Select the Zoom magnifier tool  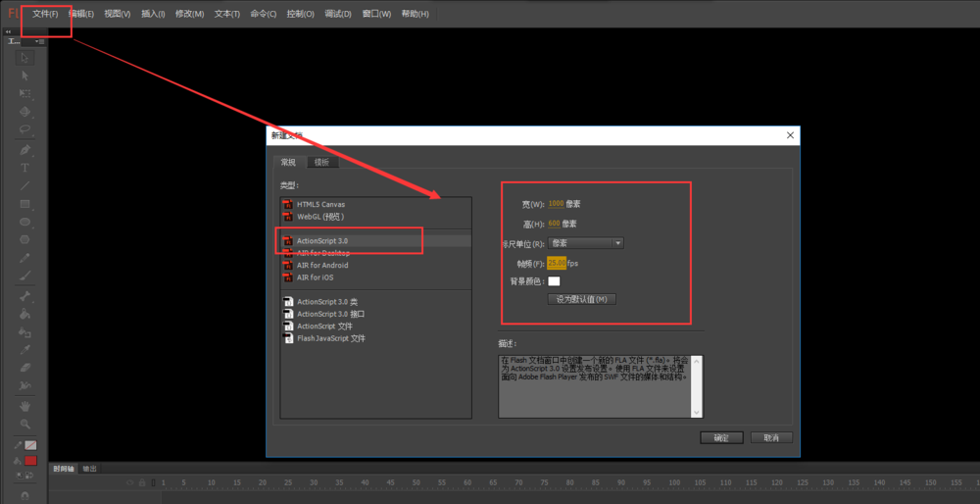25,424
